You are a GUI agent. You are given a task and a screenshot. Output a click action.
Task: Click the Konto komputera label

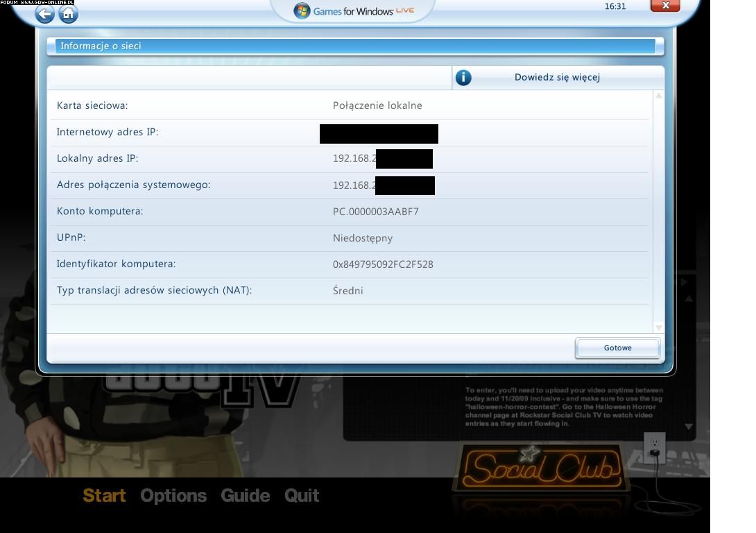pos(100,211)
